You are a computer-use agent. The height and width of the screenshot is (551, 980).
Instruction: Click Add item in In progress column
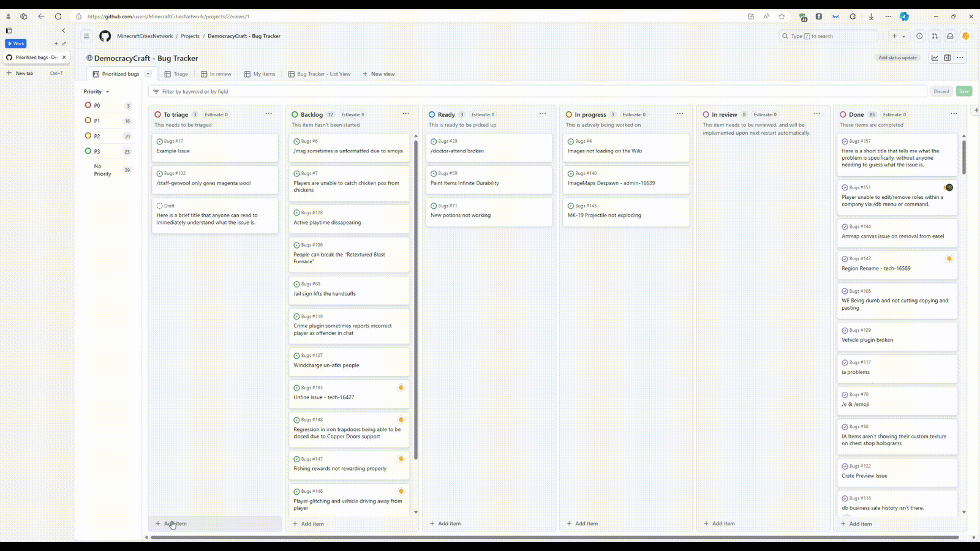[x=627, y=523]
